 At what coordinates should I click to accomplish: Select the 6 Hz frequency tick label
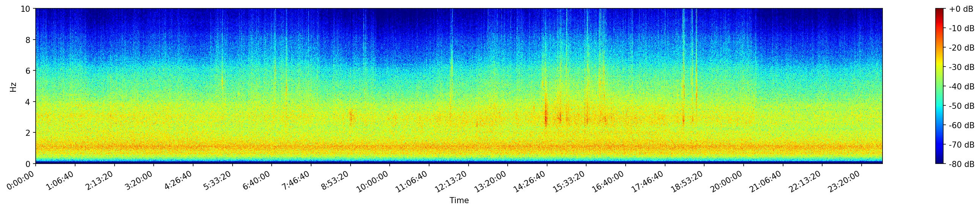(28, 71)
